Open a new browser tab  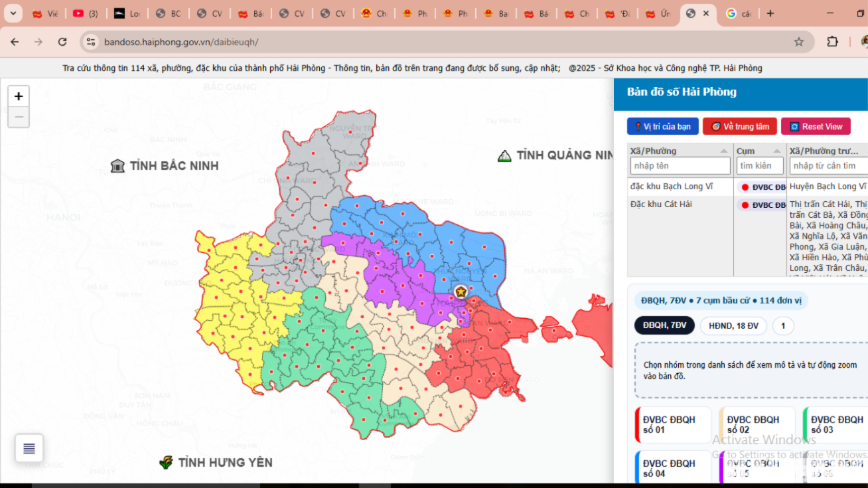coord(770,13)
